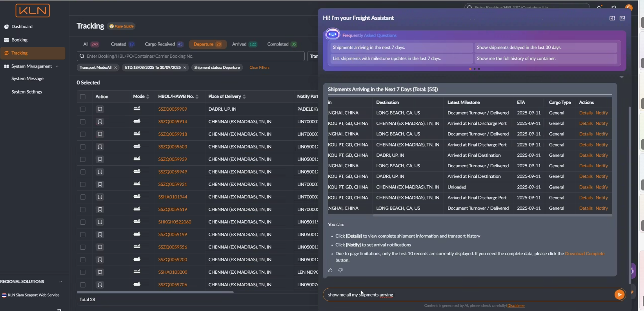644x311 pixels.
Task: Clear all tracking filters
Action: coord(259,68)
